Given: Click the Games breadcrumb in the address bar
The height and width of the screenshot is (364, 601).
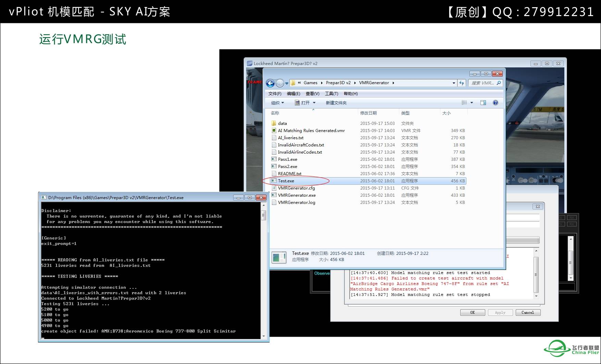Looking at the screenshot, I should (310, 83).
